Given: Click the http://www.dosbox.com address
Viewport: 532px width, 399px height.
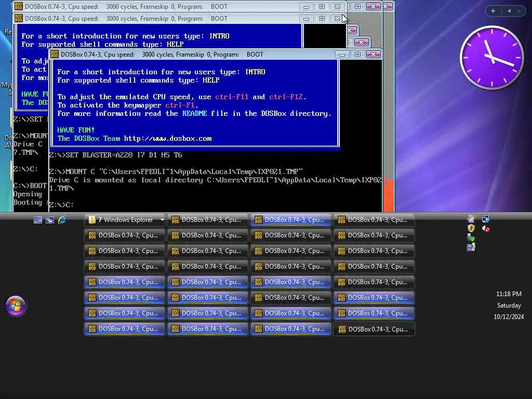Looking at the screenshot, I should click(x=168, y=138).
